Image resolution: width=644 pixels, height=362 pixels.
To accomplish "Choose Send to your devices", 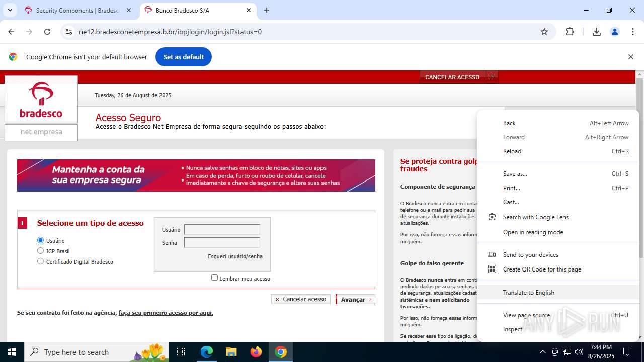I will coord(558,255).
